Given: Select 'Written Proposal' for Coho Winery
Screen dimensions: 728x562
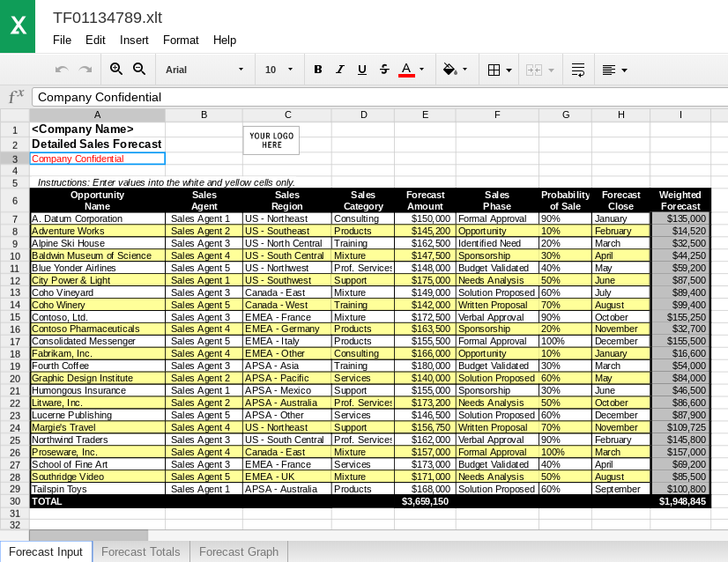Looking at the screenshot, I should pyautogui.click(x=497, y=305).
